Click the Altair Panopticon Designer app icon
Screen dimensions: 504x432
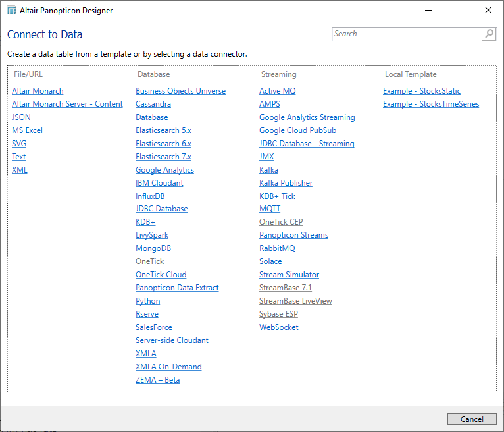11,11
